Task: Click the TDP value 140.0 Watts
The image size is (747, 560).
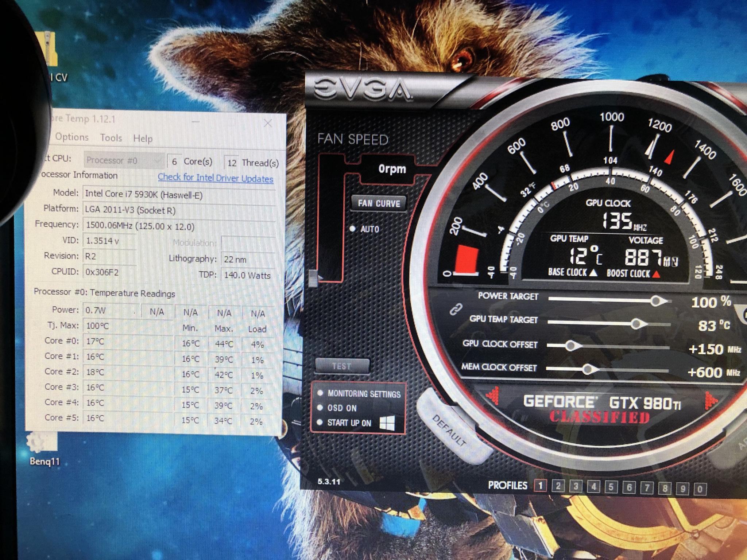Action: 248,275
